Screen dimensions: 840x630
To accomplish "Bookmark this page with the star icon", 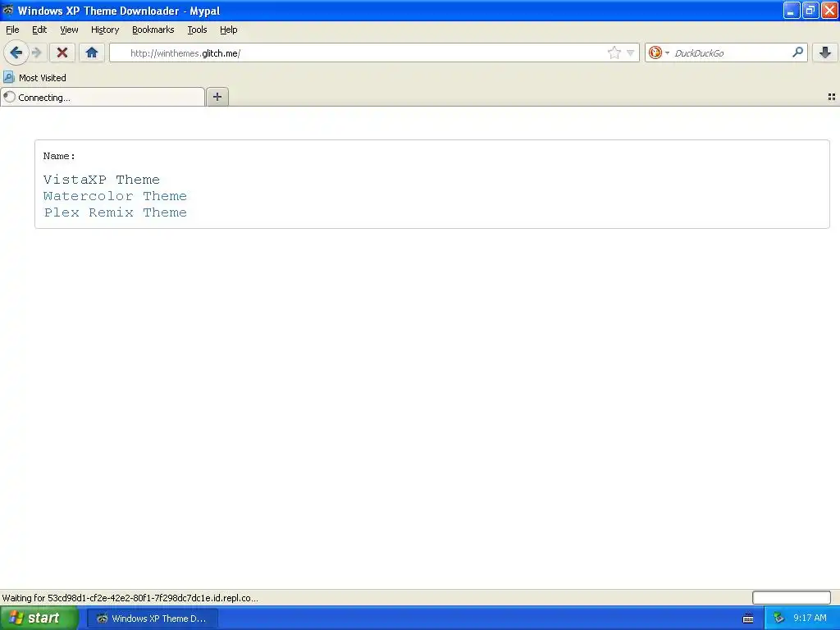I will click(614, 52).
